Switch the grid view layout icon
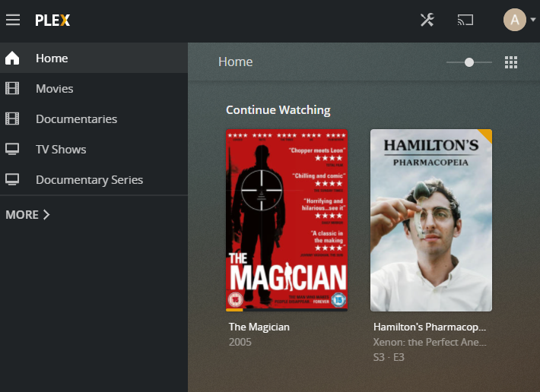The image size is (540, 392). pos(511,62)
